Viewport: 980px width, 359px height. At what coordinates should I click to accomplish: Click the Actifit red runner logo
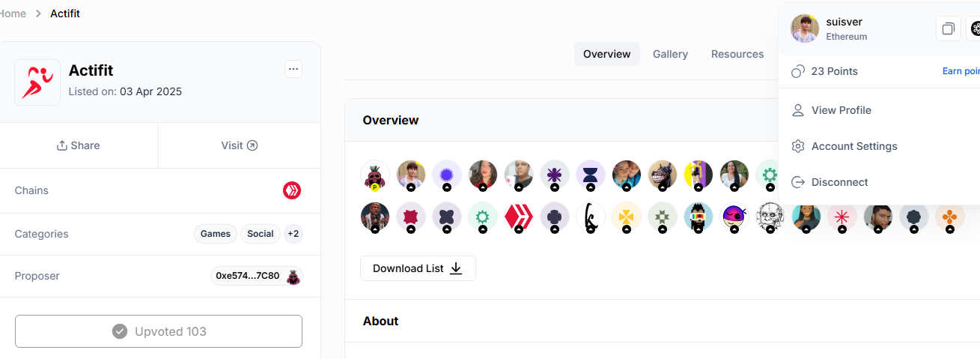[x=37, y=82]
